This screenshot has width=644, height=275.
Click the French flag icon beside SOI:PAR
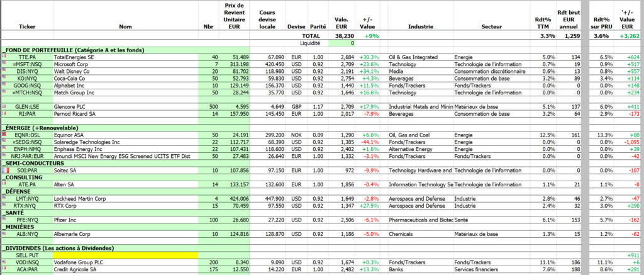click(4, 170)
